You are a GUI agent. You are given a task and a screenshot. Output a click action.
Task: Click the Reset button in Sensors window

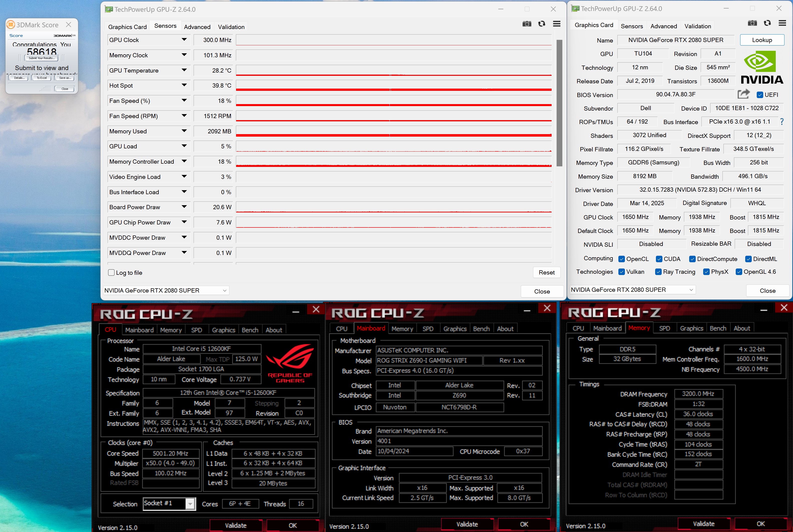tap(546, 273)
